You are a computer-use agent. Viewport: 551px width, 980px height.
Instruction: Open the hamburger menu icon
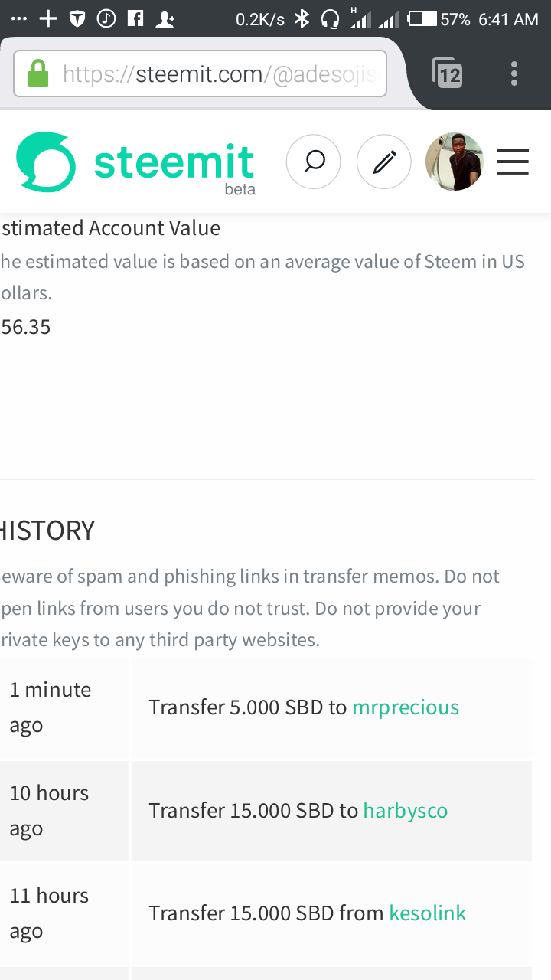(x=513, y=162)
